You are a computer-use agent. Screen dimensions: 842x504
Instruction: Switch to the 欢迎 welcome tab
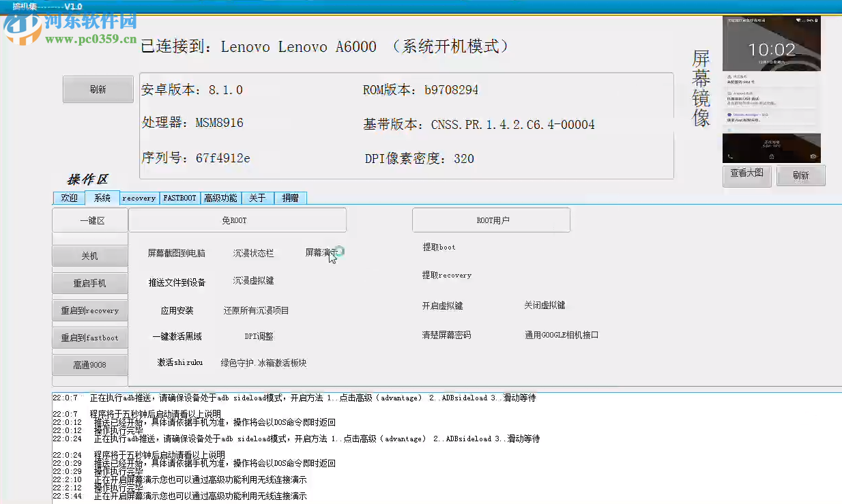tap(68, 198)
